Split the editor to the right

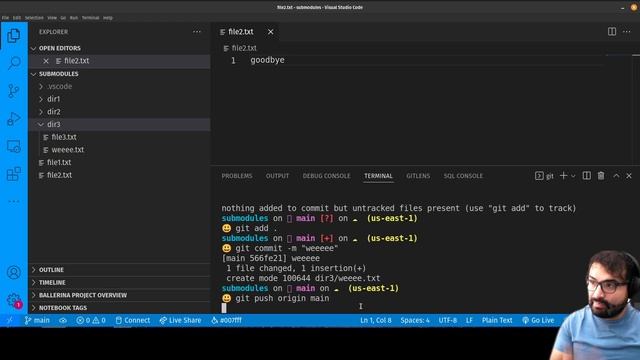click(x=612, y=32)
